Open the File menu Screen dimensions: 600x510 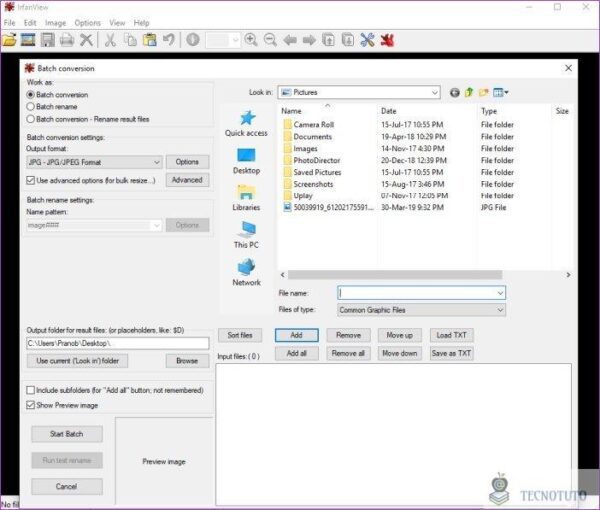10,23
